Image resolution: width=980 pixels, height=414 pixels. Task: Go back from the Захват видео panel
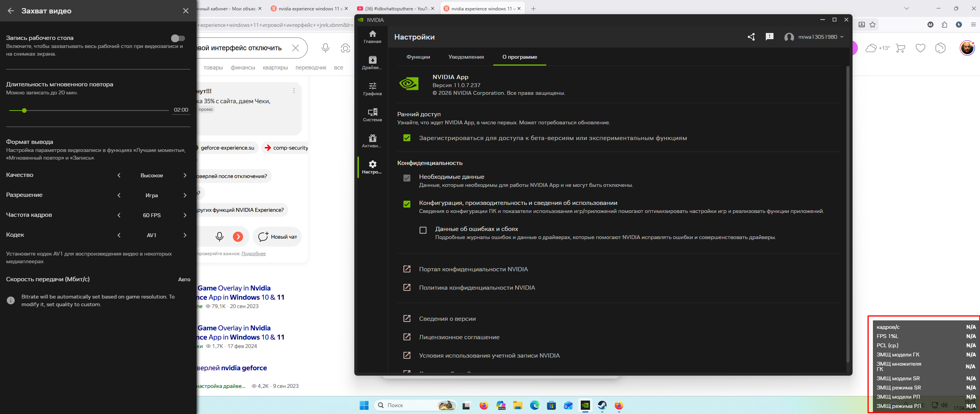pos(11,11)
